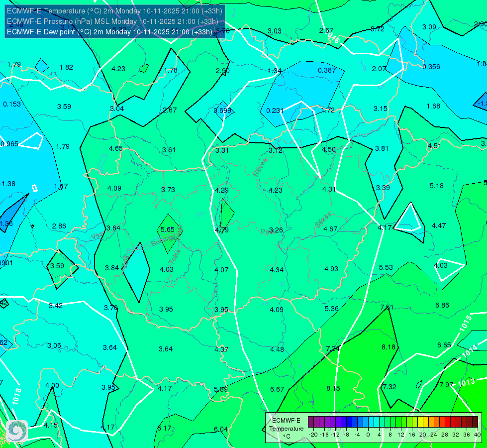Click the 8.18 temperature value
This screenshot has height=448, width=487.
click(388, 347)
